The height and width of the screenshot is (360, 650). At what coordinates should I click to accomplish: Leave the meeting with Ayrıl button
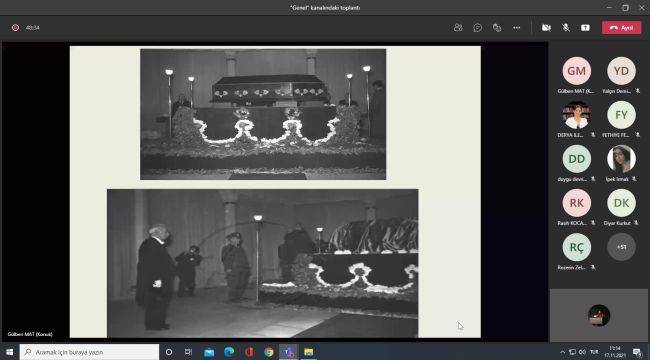coord(621,28)
